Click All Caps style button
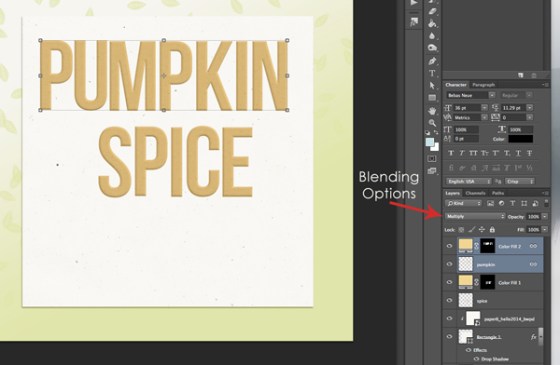Viewport: 560px width, 365px height. pos(473,153)
